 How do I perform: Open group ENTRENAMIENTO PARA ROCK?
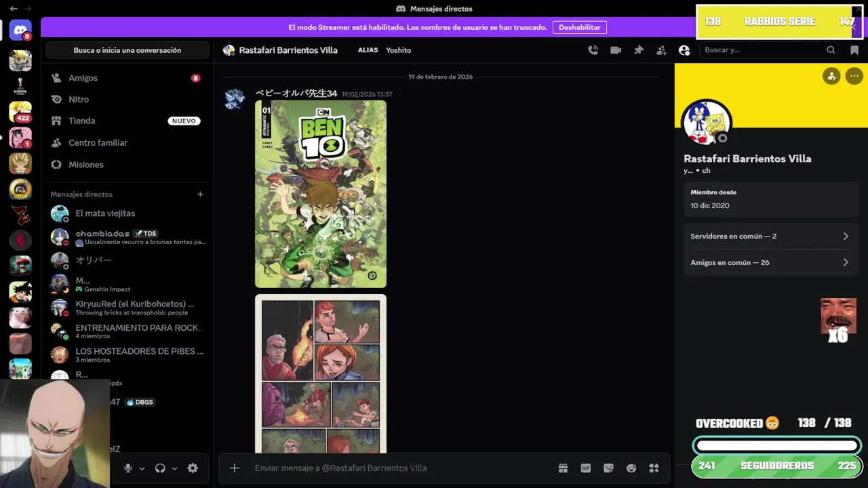pyautogui.click(x=127, y=331)
